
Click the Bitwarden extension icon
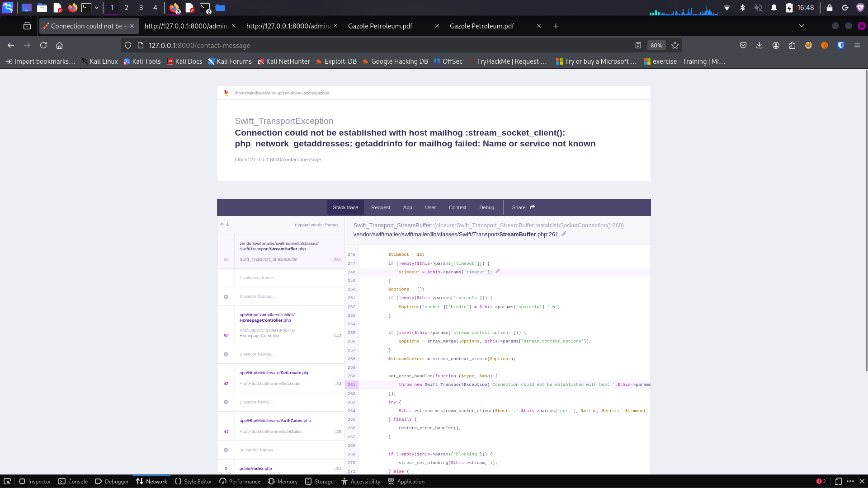coord(840,45)
